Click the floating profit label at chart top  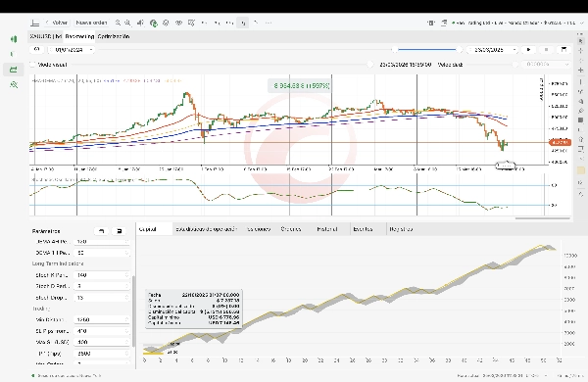click(x=299, y=86)
